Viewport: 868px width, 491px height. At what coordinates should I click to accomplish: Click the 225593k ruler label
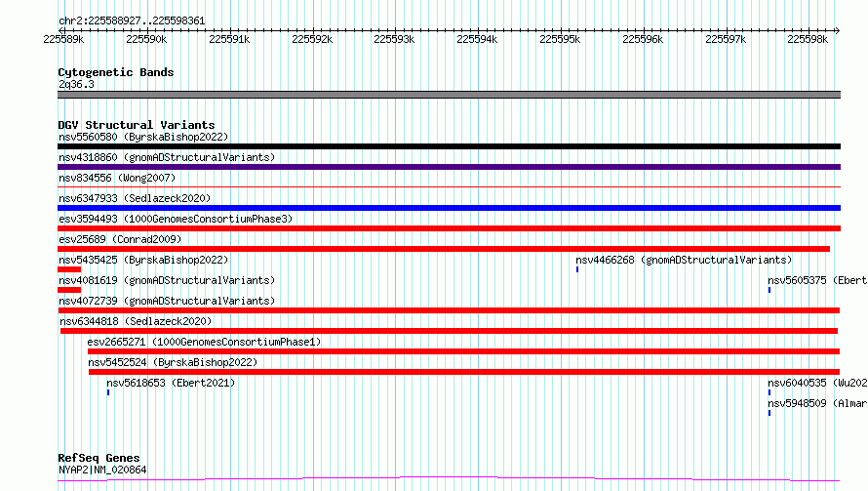coord(394,39)
